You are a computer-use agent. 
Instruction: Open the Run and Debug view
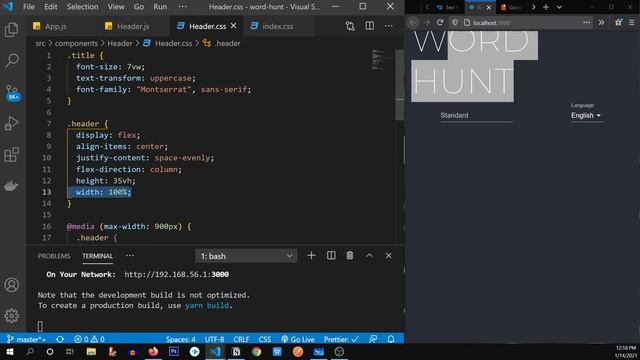point(11,123)
